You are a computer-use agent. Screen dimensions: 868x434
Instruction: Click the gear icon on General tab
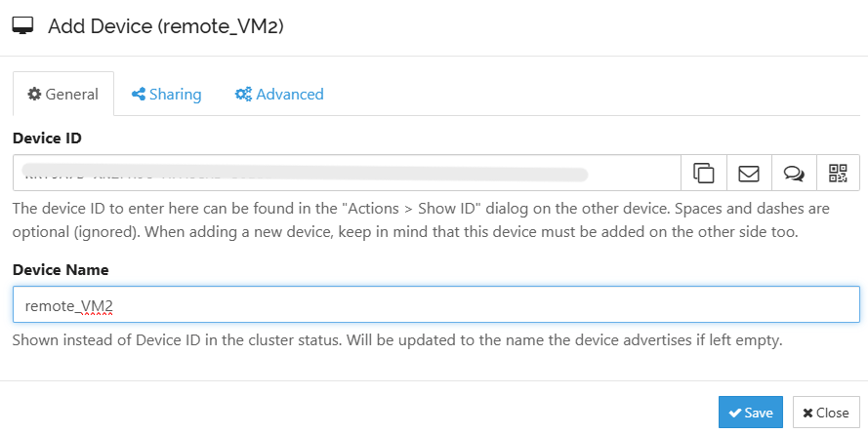coord(34,95)
